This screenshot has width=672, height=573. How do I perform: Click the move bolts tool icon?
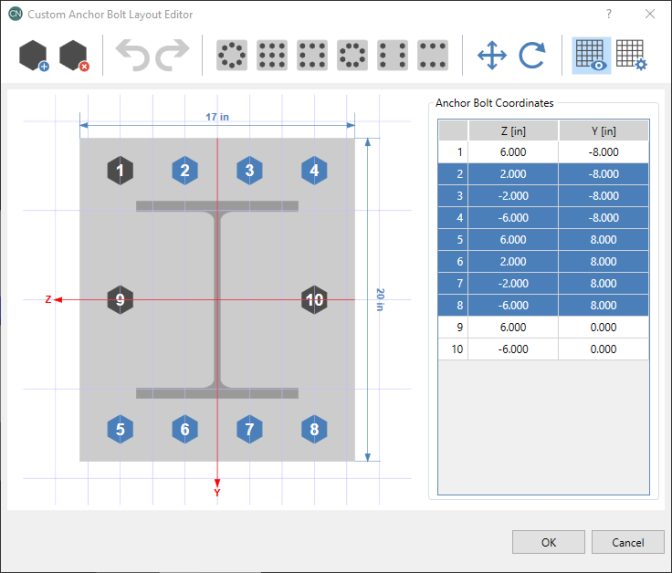(x=492, y=56)
